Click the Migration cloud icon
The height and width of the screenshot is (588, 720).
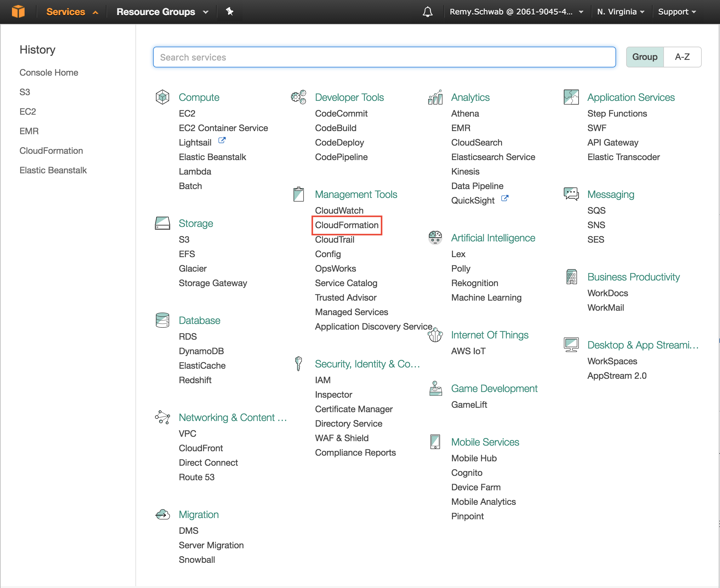[163, 515]
